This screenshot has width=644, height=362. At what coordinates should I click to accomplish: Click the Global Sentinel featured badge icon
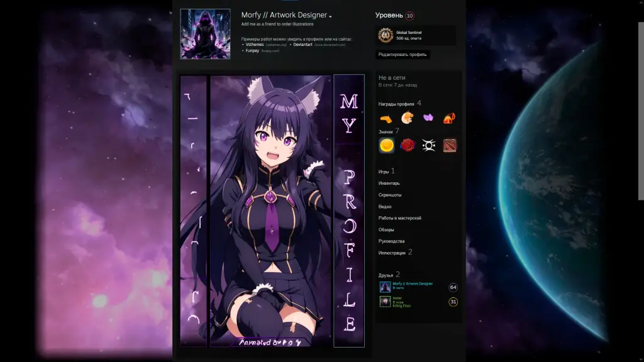pos(386,35)
